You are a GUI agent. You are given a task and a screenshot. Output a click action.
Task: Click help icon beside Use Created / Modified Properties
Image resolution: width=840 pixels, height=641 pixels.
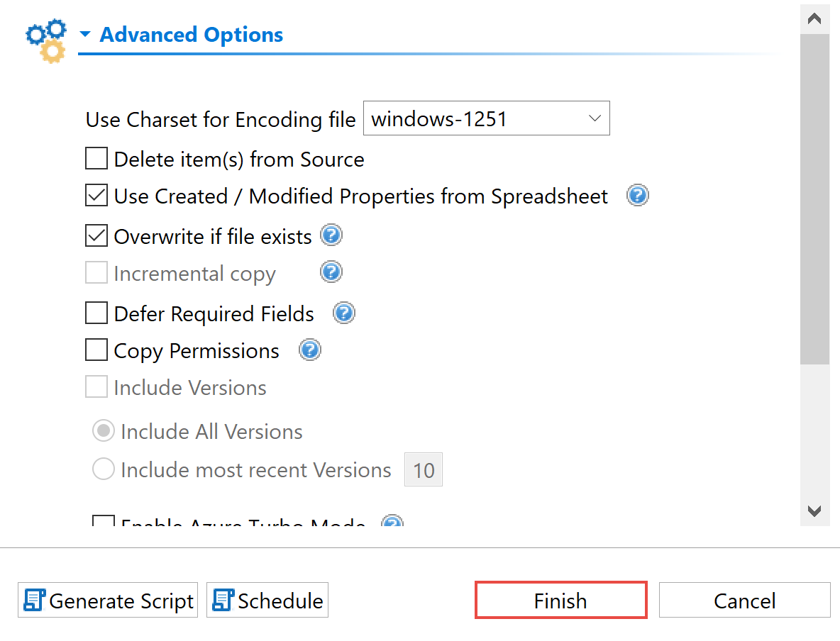pos(638,196)
